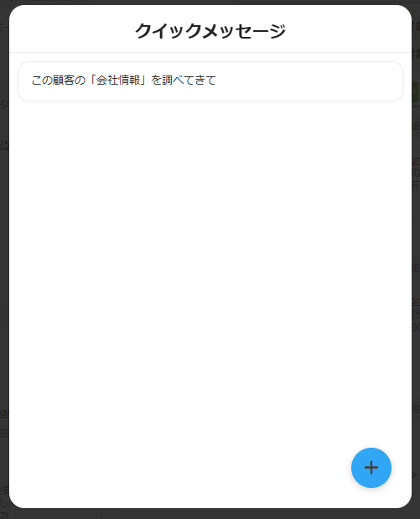Select the 会社情報 quick message
The width and height of the screenshot is (420, 519).
[210, 81]
